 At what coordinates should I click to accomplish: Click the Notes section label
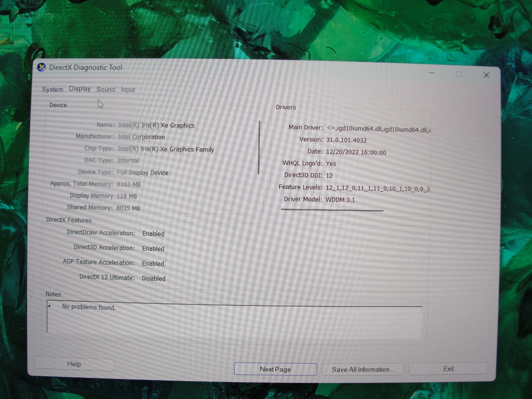click(x=53, y=294)
